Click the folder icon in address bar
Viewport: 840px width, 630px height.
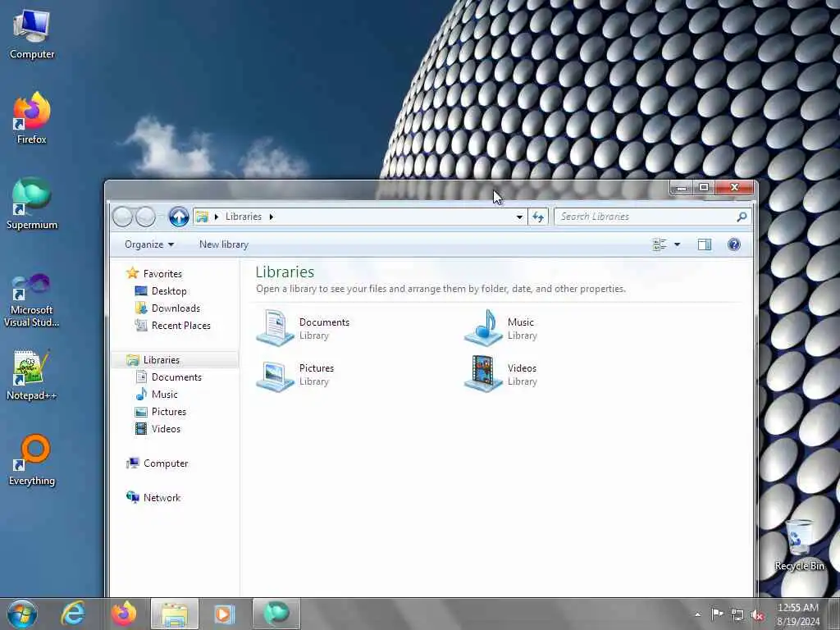(x=202, y=217)
